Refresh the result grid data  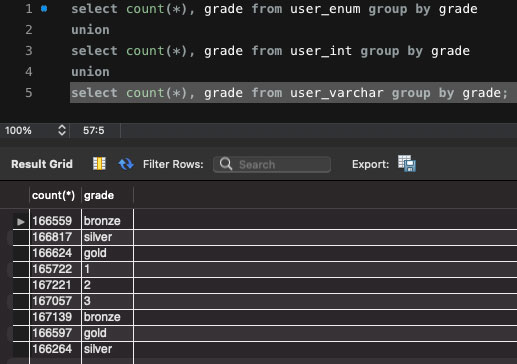click(126, 164)
